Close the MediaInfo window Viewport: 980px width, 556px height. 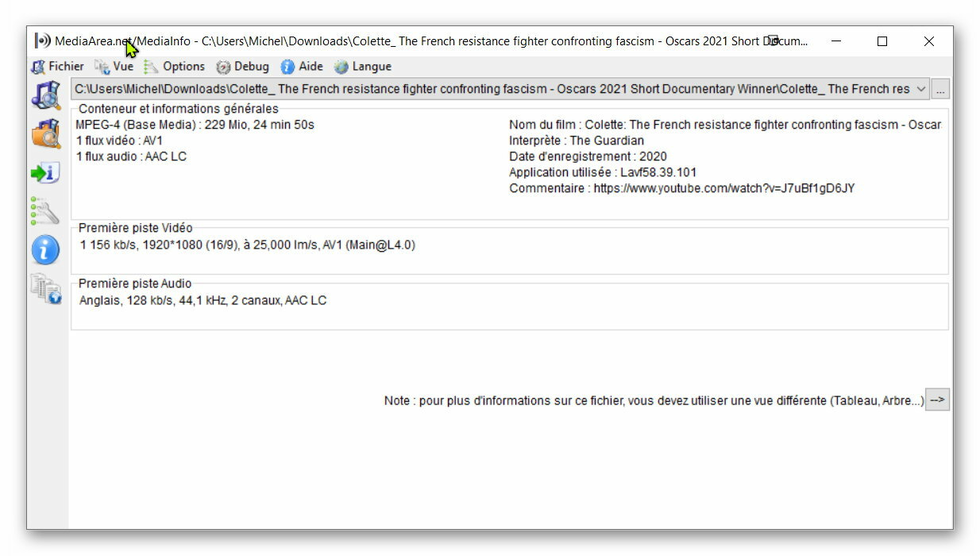pyautogui.click(x=928, y=41)
